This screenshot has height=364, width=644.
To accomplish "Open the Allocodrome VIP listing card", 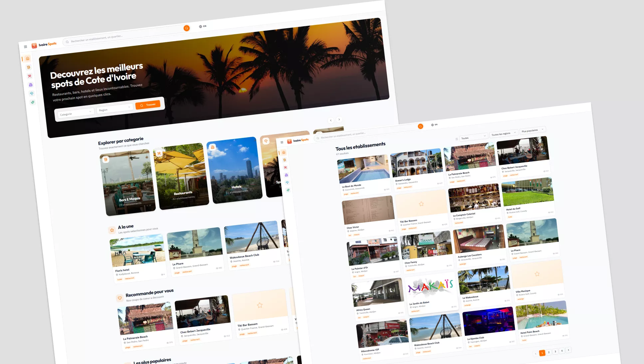I will [x=383, y=340].
